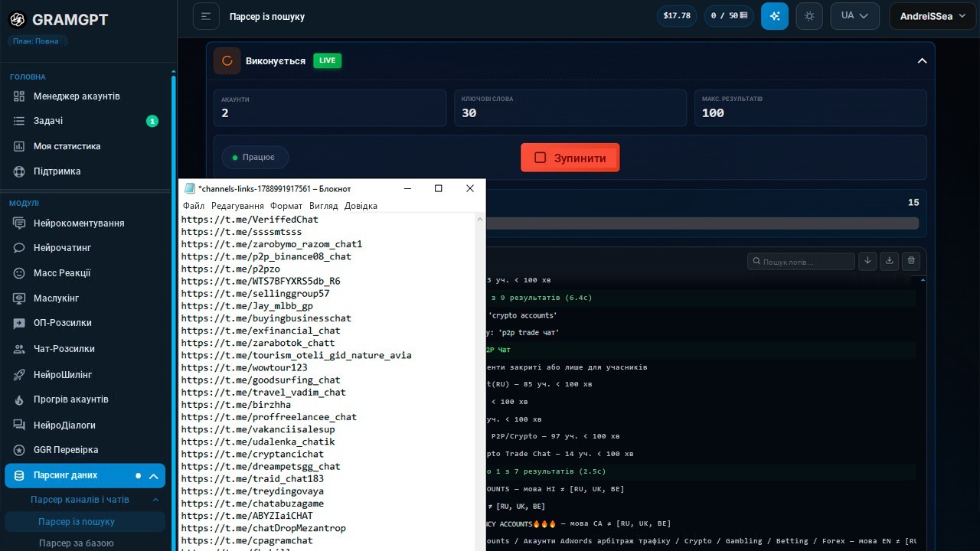Open Формат menu in Notepad
This screenshot has height=551, width=980.
pos(286,206)
